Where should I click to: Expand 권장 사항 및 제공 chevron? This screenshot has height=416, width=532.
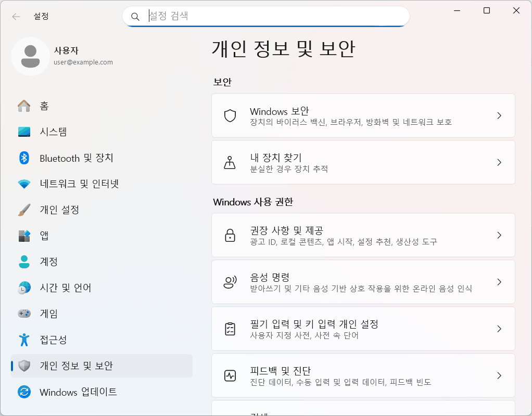[x=499, y=235]
